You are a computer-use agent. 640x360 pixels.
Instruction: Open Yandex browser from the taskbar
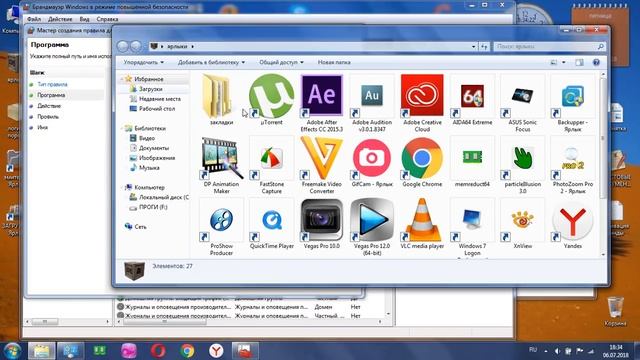click(x=216, y=351)
